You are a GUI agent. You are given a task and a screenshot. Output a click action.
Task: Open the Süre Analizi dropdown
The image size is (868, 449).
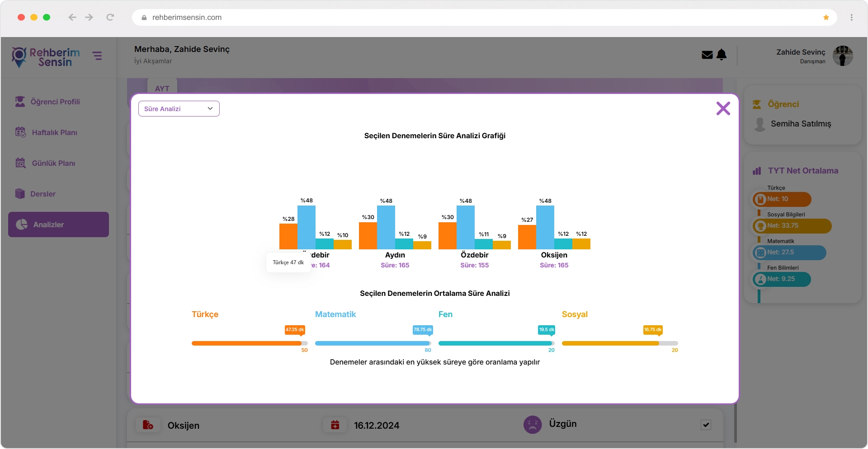tap(179, 109)
